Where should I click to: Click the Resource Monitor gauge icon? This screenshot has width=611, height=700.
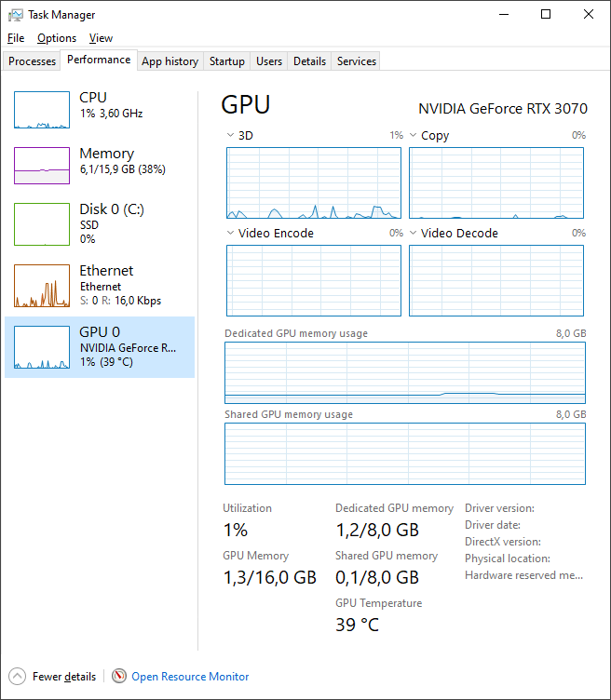coord(119,677)
